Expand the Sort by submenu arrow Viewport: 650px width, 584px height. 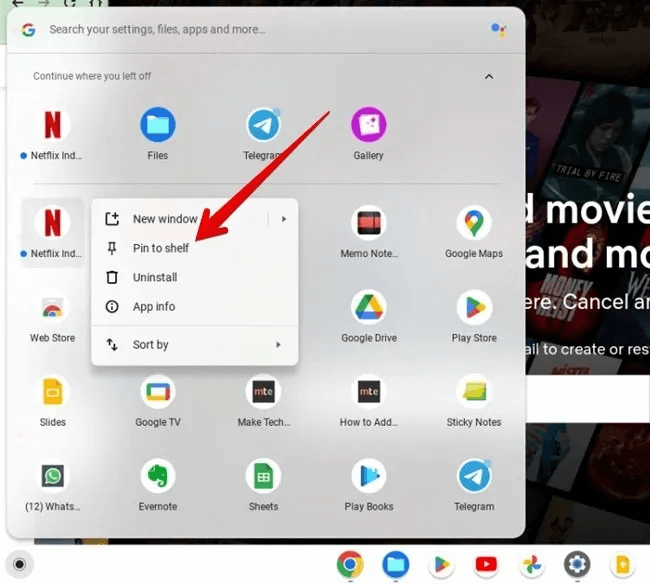(x=279, y=344)
